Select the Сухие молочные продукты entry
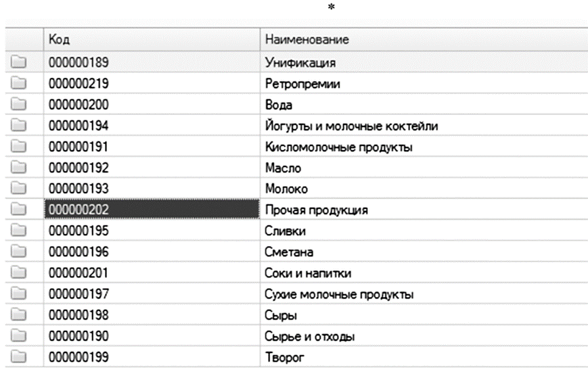The height and width of the screenshot is (374, 588). click(339, 294)
